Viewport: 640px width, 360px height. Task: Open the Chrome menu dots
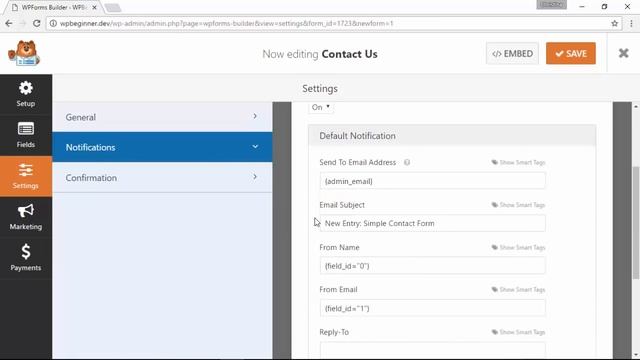[x=631, y=23]
